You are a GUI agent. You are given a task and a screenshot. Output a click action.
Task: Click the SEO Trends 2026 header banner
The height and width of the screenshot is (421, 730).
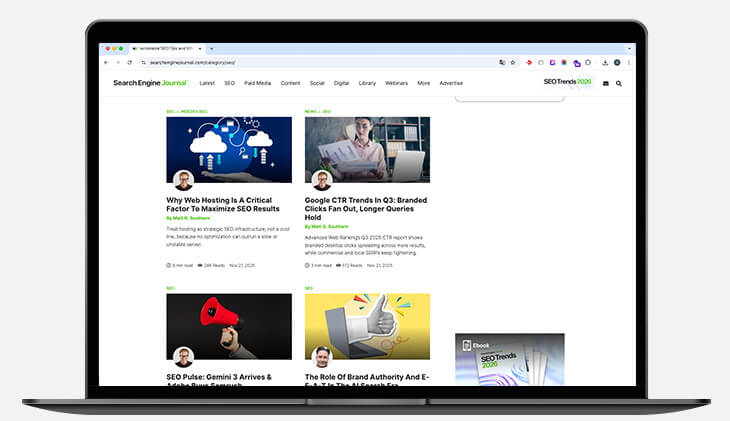pyautogui.click(x=567, y=82)
